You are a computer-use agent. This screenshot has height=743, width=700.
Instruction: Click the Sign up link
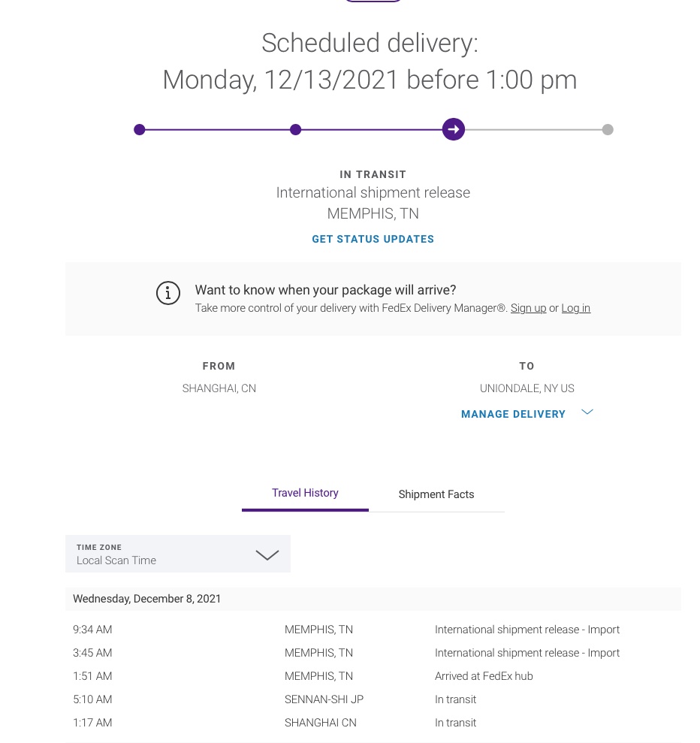tap(528, 308)
